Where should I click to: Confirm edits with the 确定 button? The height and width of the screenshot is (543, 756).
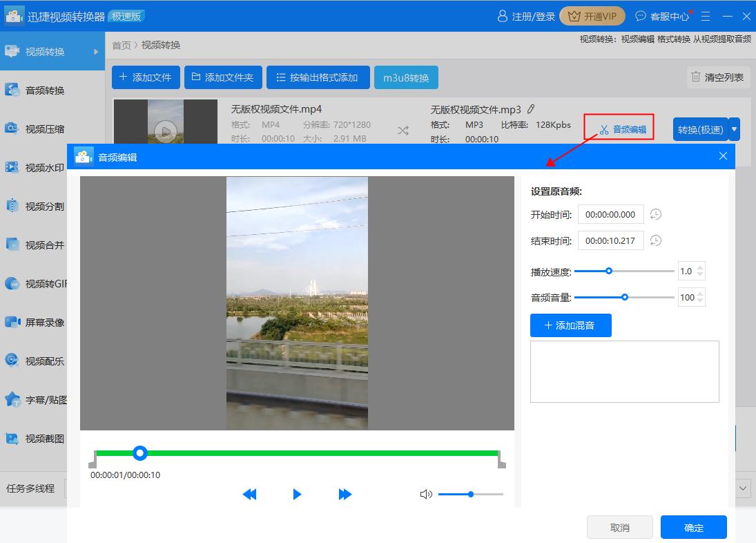point(693,526)
